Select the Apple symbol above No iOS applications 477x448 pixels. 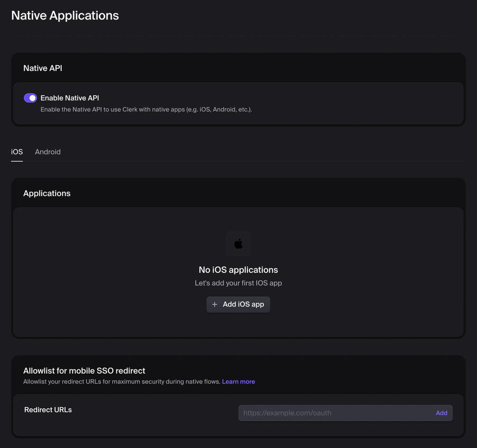(238, 244)
